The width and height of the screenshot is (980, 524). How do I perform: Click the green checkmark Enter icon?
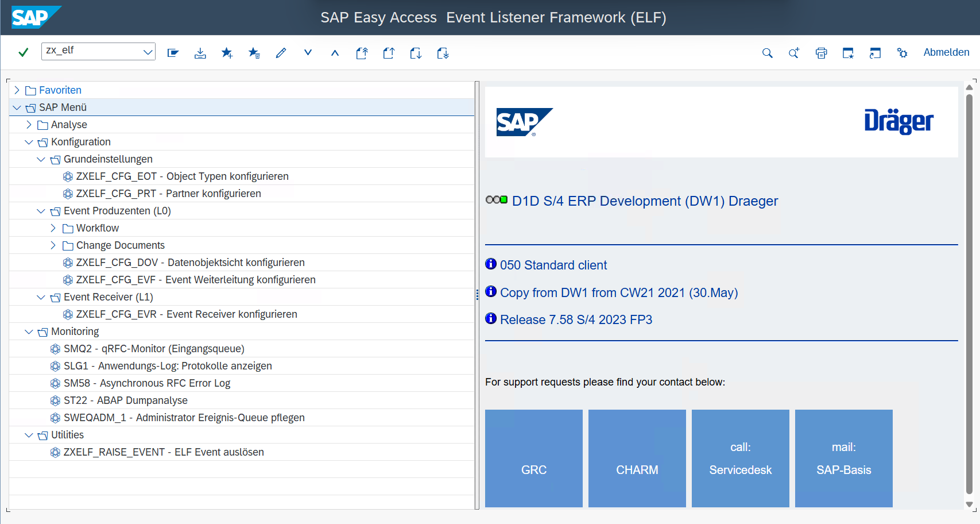pos(24,52)
